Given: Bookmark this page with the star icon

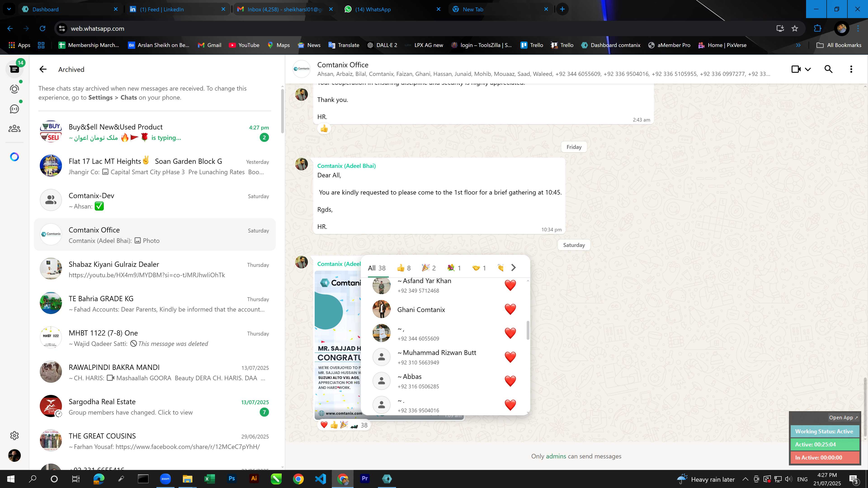Looking at the screenshot, I should 795,29.
